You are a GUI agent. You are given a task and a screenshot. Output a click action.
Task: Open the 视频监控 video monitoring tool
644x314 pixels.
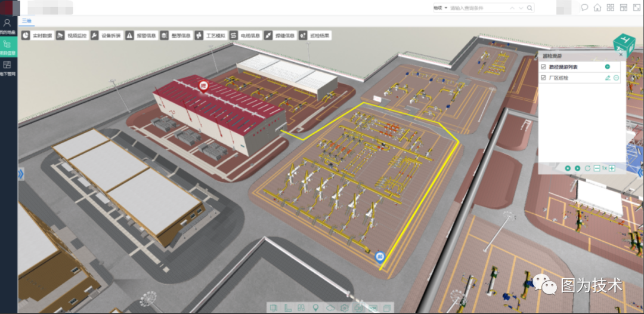[x=72, y=36]
